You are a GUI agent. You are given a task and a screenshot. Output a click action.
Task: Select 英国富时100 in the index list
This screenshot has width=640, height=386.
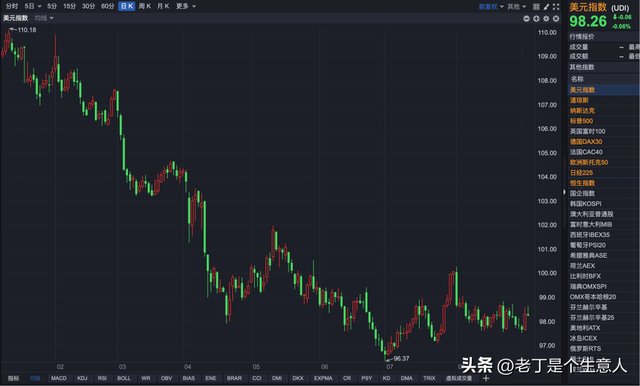pyautogui.click(x=604, y=131)
